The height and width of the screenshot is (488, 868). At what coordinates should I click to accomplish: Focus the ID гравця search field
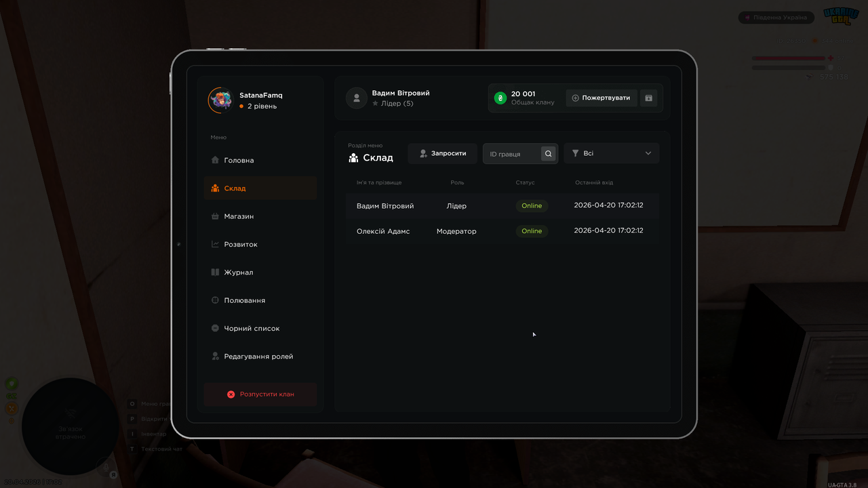pyautogui.click(x=513, y=154)
